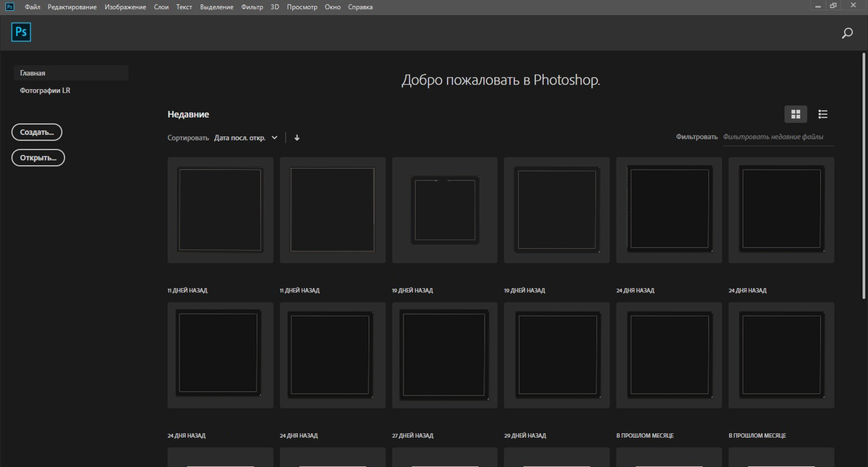The width and height of the screenshot is (868, 467).
Task: Open the Дата посл. откр. sort dropdown
Action: pyautogui.click(x=246, y=138)
